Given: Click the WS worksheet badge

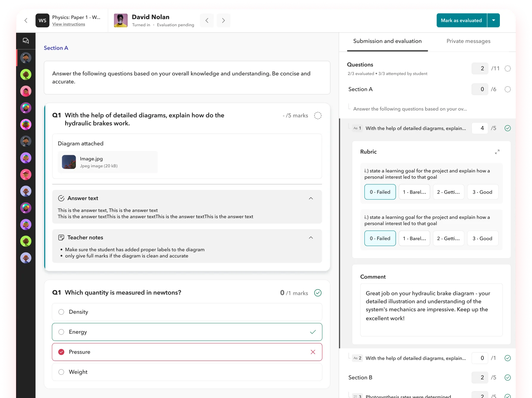Looking at the screenshot, I should pyautogui.click(x=42, y=20).
